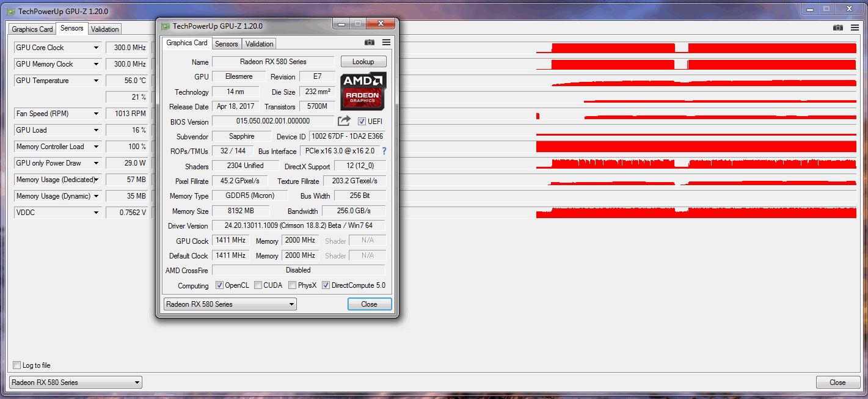Click the Name field Radeon RX 580 Series
This screenshot has height=399, width=868.
[x=273, y=62]
